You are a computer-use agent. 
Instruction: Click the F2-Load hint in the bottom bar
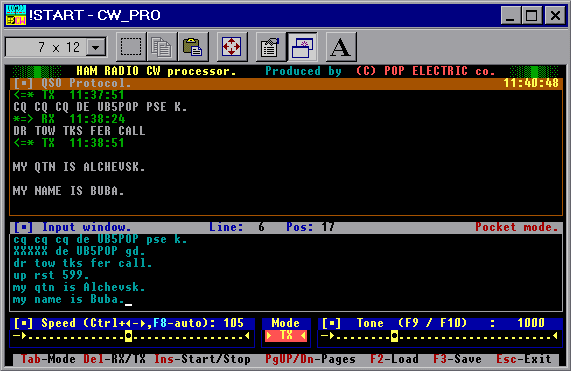tap(394, 359)
